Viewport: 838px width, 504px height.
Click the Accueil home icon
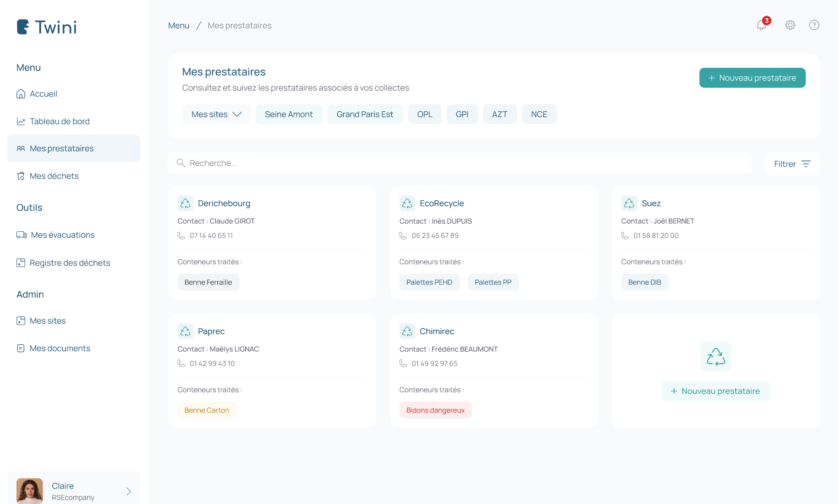tap(21, 94)
